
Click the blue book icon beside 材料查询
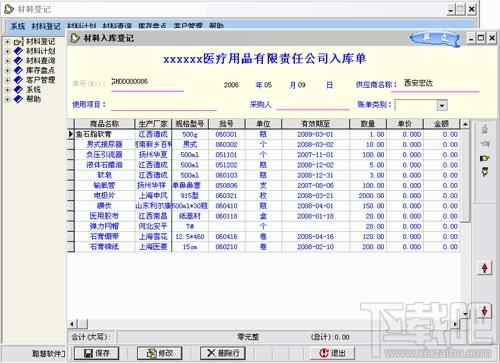[18, 61]
